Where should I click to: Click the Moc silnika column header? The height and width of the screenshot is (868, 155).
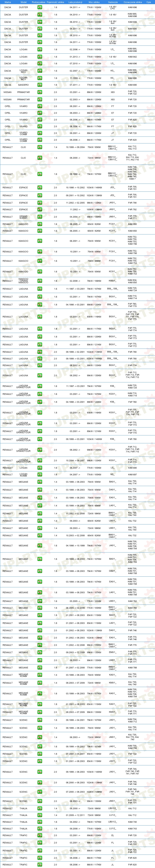pos(94,2)
